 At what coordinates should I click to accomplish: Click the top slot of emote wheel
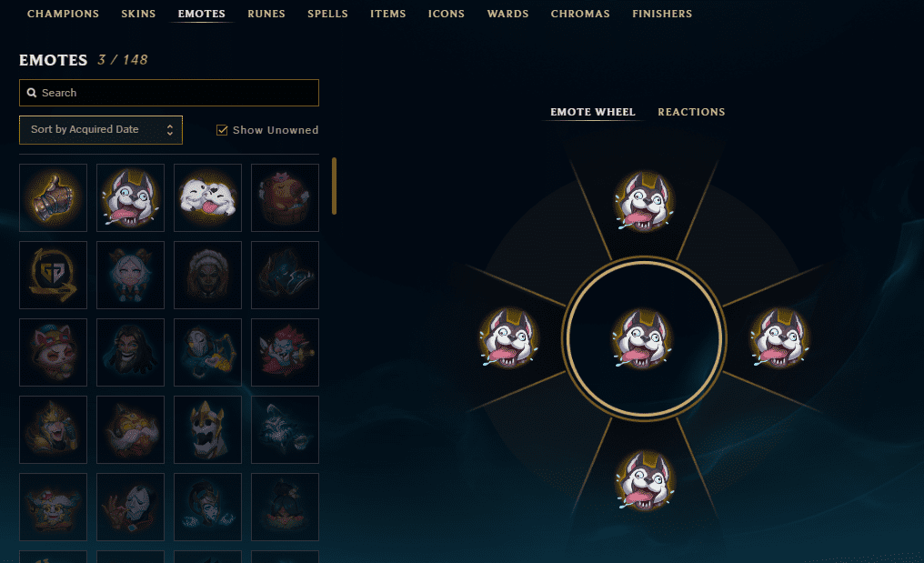coord(644,202)
